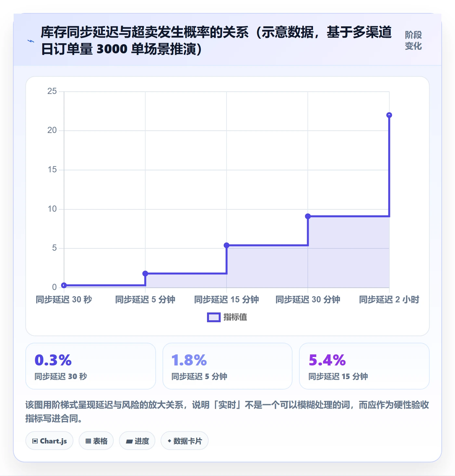
Task: Click the data point at 同步延迟 30 秒
Action: pyautogui.click(x=64, y=285)
